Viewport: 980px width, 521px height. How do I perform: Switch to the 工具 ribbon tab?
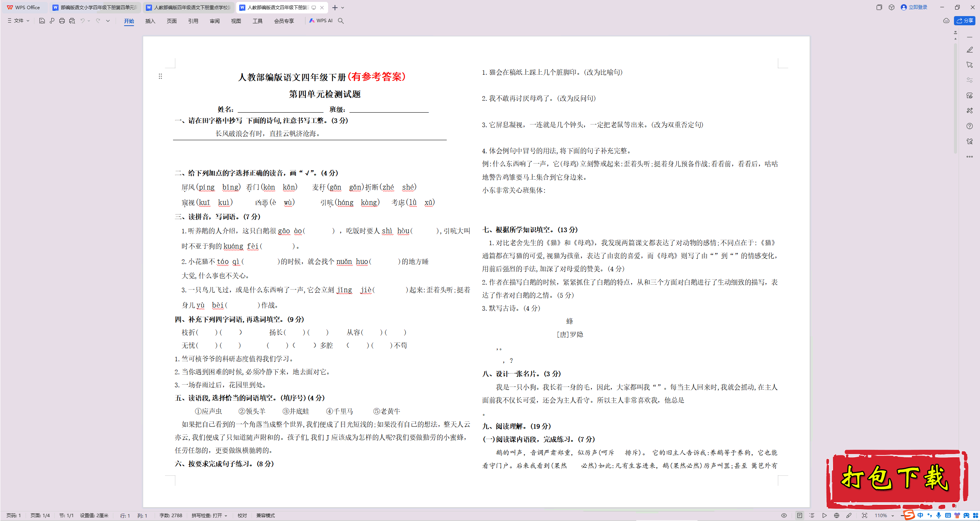[x=258, y=21]
